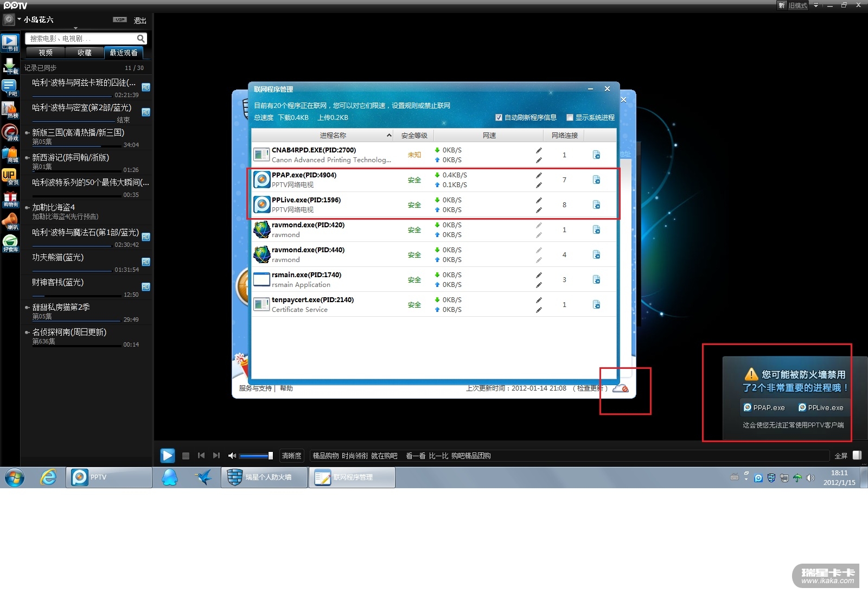Click the search magnifier icon
This screenshot has width=868, height=594.
141,39
